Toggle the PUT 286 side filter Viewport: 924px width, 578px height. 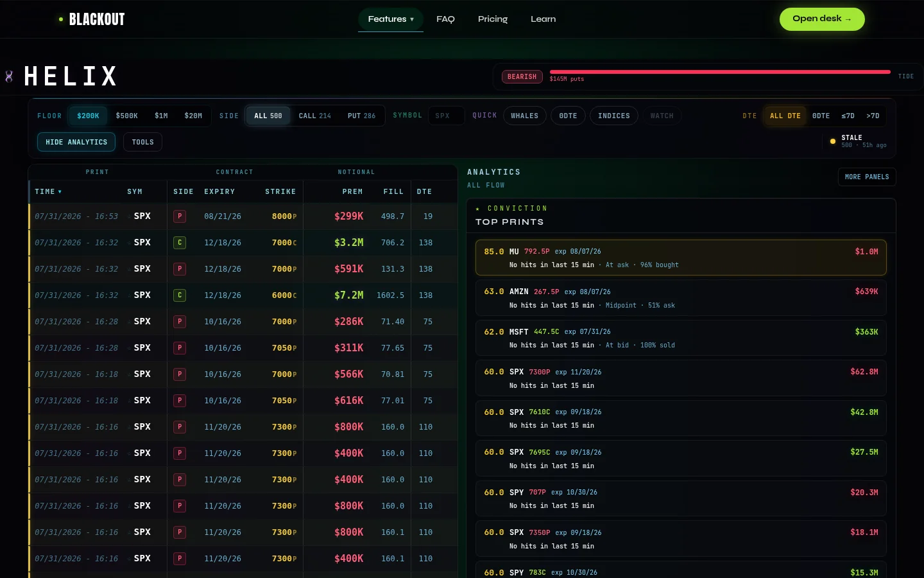[x=361, y=116]
